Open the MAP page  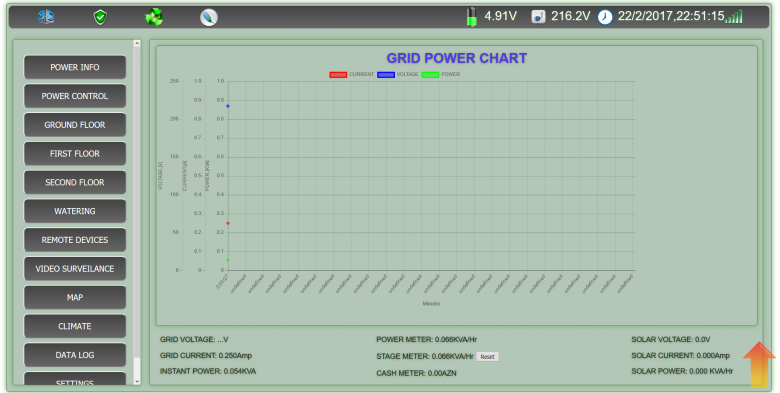[x=75, y=297]
